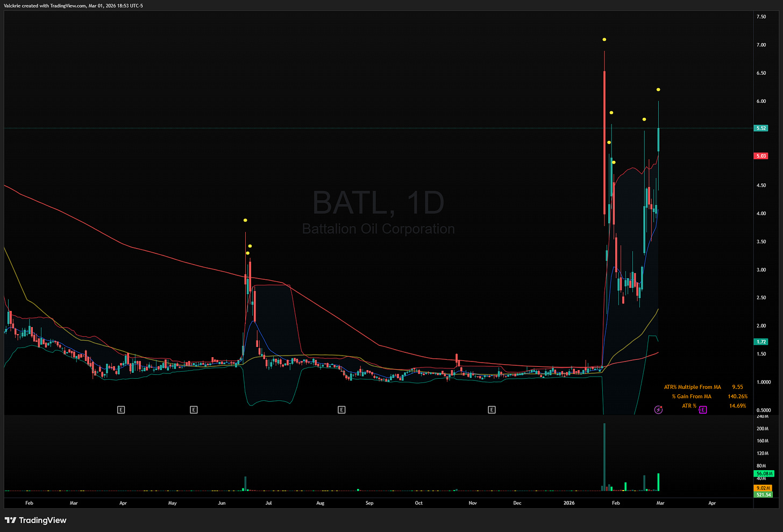Click the 2.00 price scale tick
The image size is (783, 532).
pos(761,325)
